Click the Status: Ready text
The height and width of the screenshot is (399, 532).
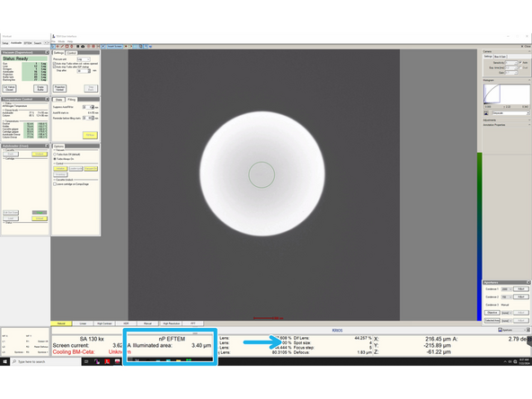click(x=15, y=58)
